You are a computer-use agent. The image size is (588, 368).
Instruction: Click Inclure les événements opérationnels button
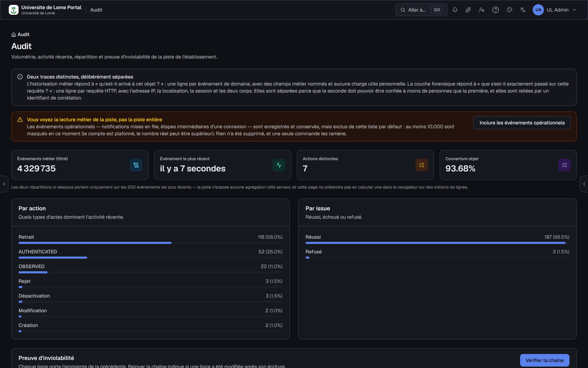tap(522, 123)
